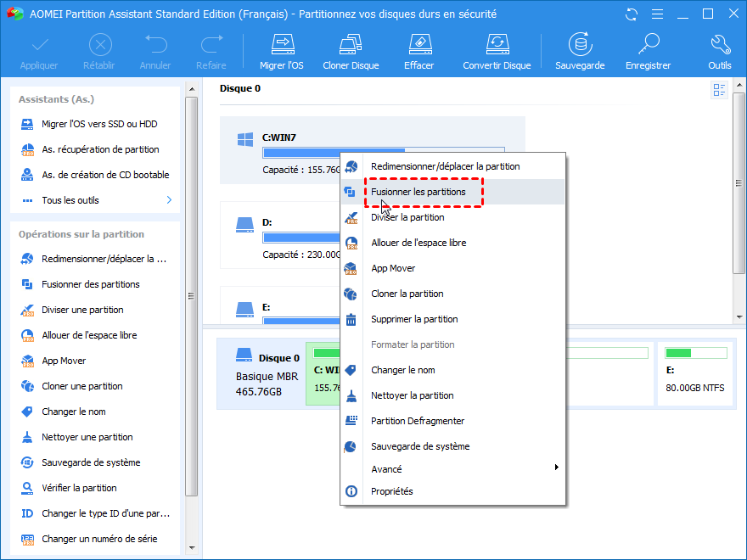Select App Mover in context menu

pyautogui.click(x=452, y=269)
